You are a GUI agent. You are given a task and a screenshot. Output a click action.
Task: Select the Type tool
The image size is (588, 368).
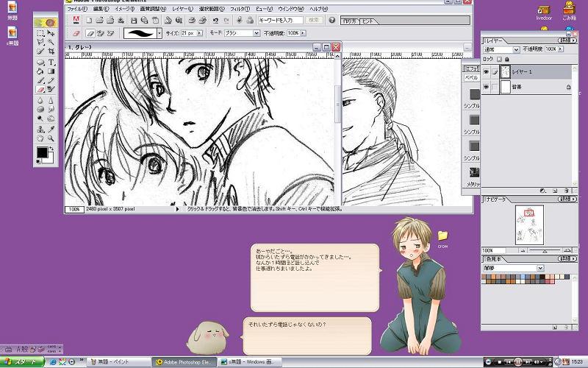coord(51,63)
